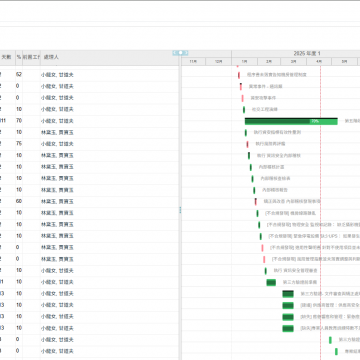This screenshot has width=360, height=360.
Task: Click the 4月 month header
Action: (319, 62)
